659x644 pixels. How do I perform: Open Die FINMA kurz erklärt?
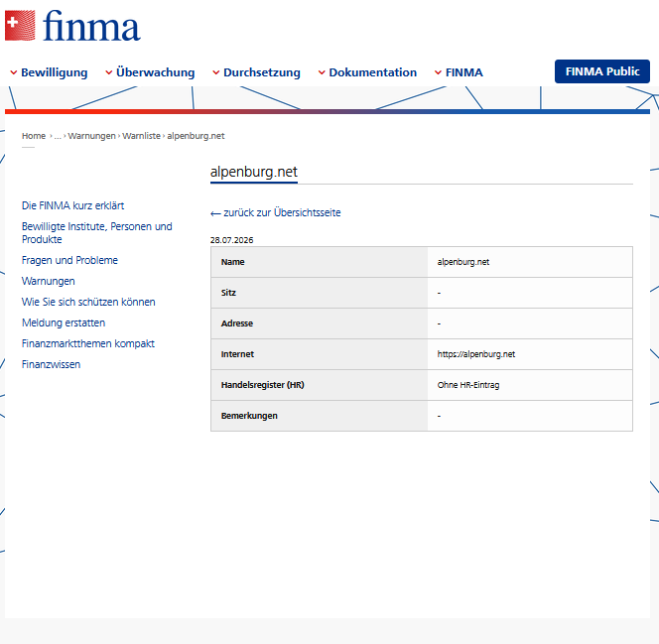(x=72, y=205)
